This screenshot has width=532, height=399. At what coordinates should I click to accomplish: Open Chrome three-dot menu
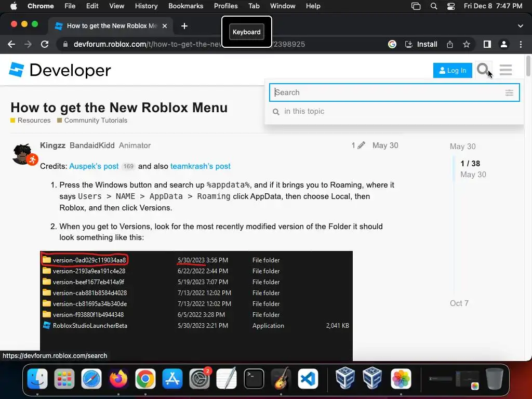tap(521, 44)
